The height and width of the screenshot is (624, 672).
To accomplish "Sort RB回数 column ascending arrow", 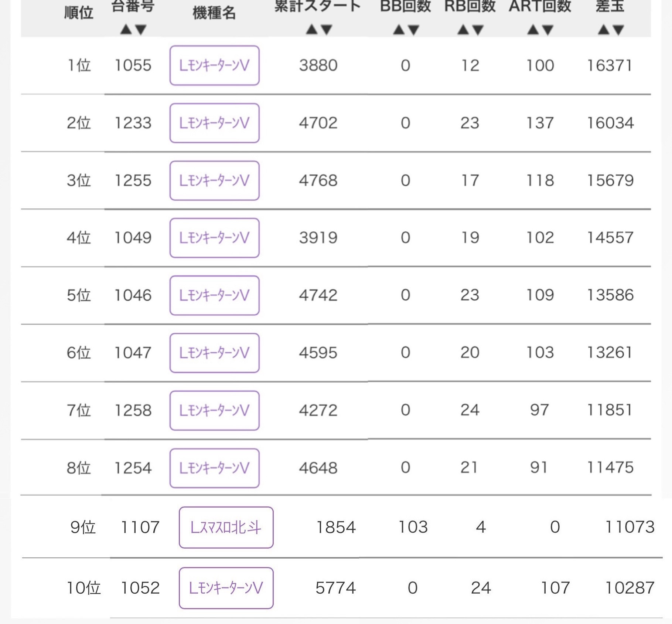I will 463,29.
